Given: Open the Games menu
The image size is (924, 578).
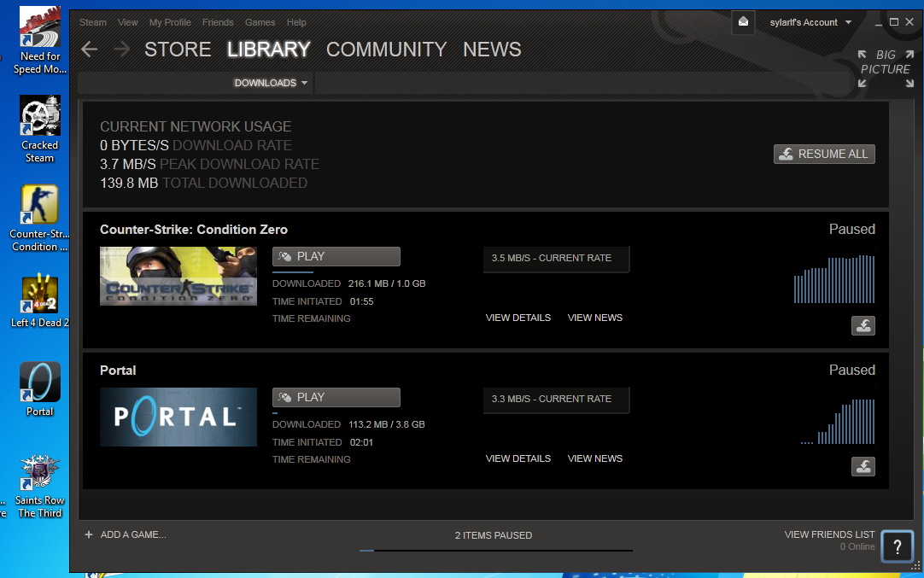Looking at the screenshot, I should tap(260, 22).
